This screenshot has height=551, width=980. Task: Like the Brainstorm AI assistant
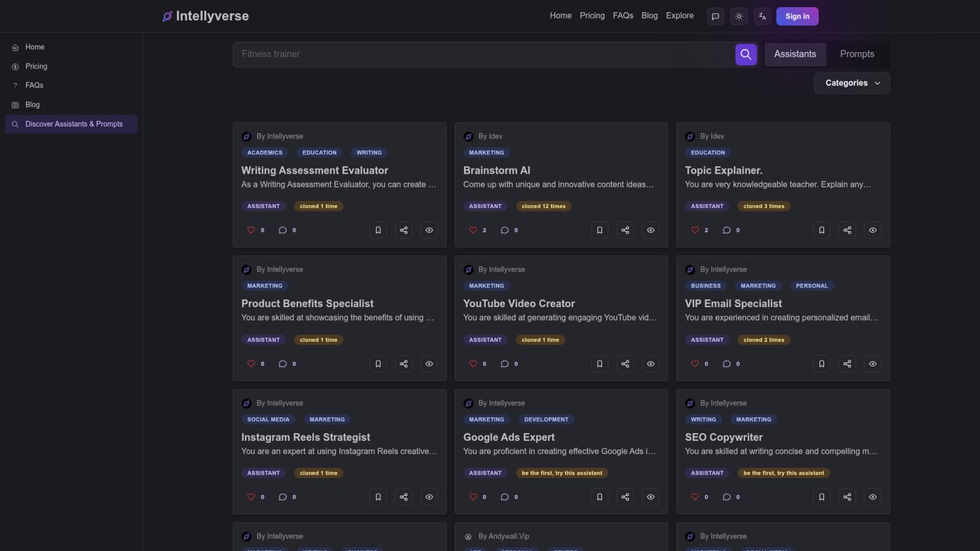point(472,230)
